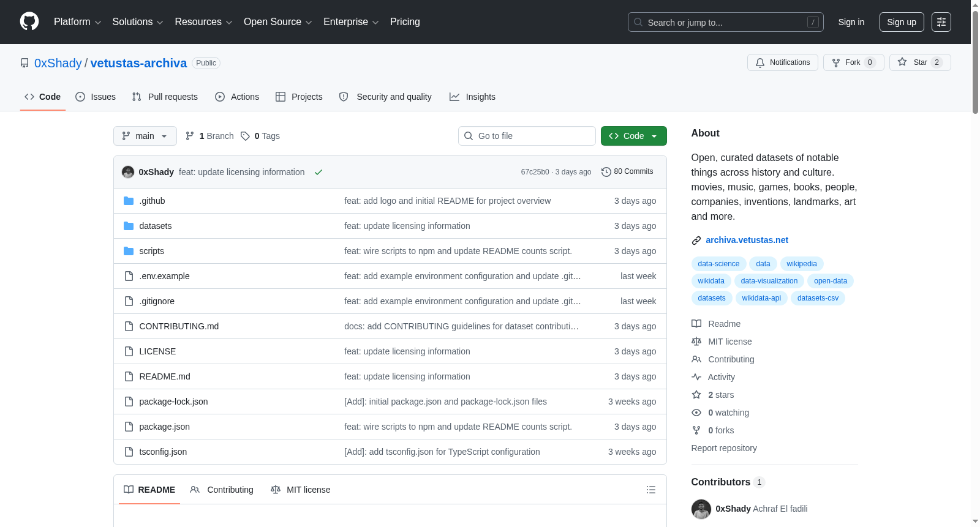Click the contributor avatar of Achraf El fadili
The image size is (980, 527).
[701, 509]
